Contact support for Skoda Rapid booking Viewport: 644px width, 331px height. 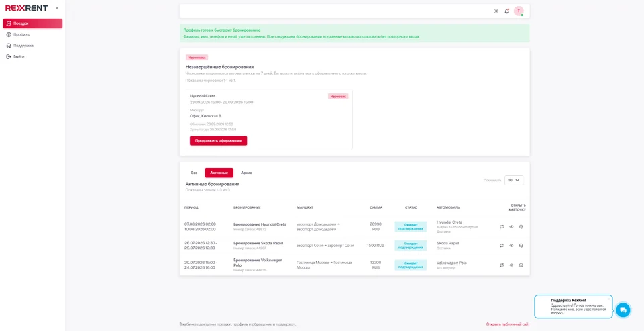pos(521,246)
